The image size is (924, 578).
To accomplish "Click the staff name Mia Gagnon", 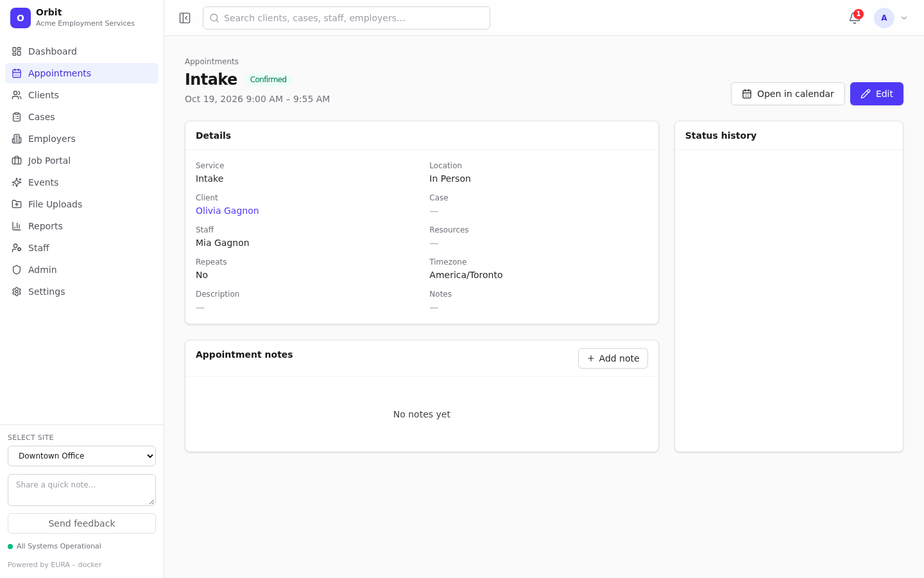I will pos(223,243).
